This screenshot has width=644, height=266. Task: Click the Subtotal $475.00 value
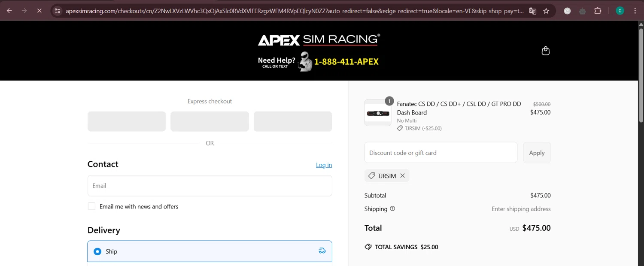[x=541, y=195]
